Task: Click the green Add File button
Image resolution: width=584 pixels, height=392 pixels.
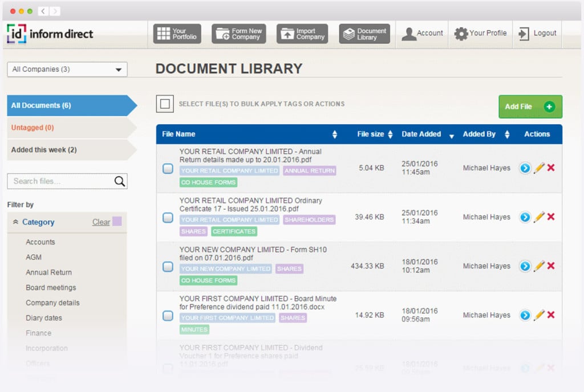Action: [529, 107]
